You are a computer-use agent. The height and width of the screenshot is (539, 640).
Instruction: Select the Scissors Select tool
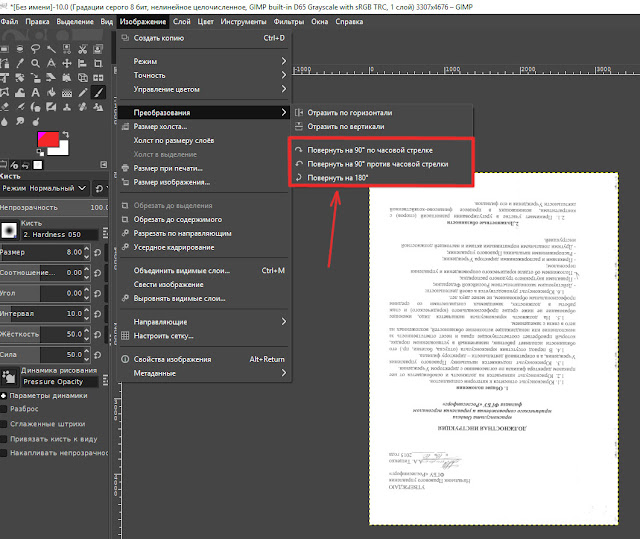click(82, 49)
